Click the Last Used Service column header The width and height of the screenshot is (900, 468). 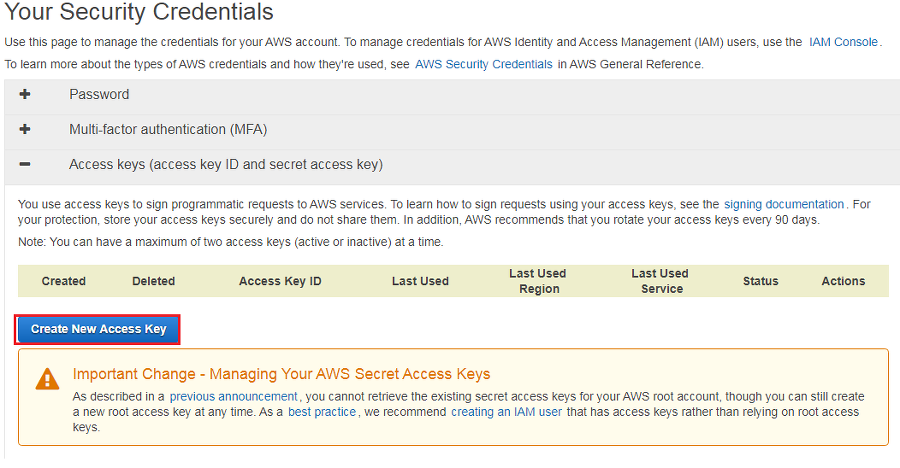click(660, 281)
